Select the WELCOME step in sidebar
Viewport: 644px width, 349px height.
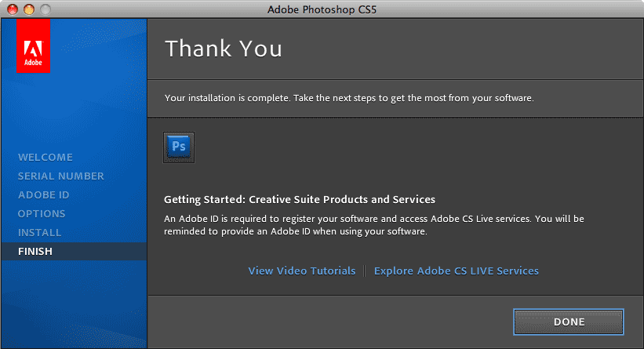[45, 158]
